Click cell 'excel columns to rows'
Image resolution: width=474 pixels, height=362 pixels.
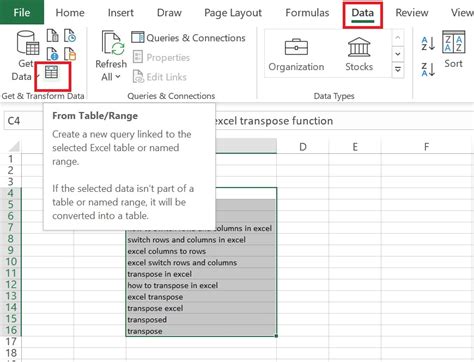click(201, 251)
